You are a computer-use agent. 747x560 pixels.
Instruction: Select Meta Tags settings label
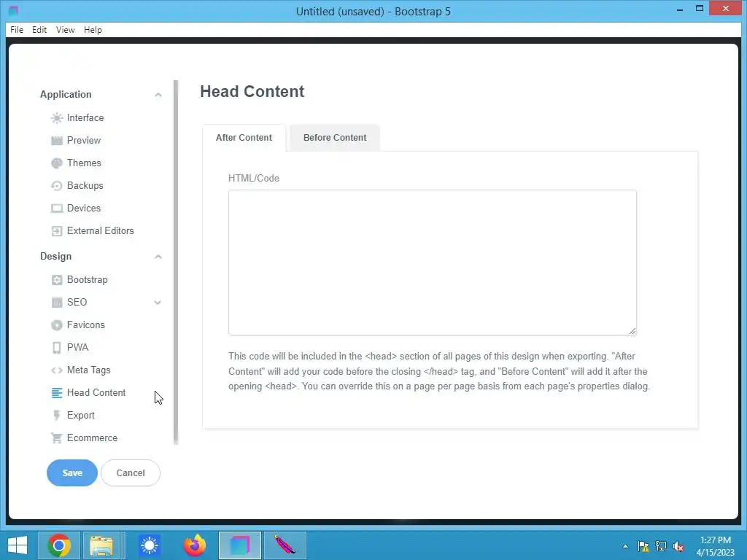[88, 370]
